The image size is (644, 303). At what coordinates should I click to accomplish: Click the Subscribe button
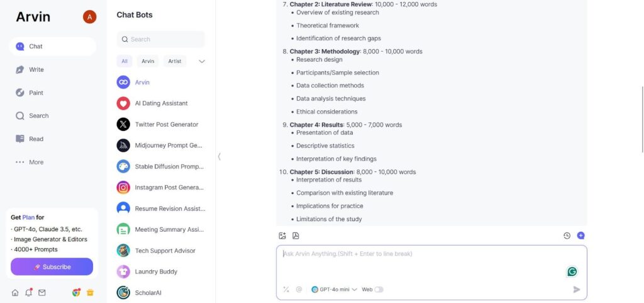point(52,267)
